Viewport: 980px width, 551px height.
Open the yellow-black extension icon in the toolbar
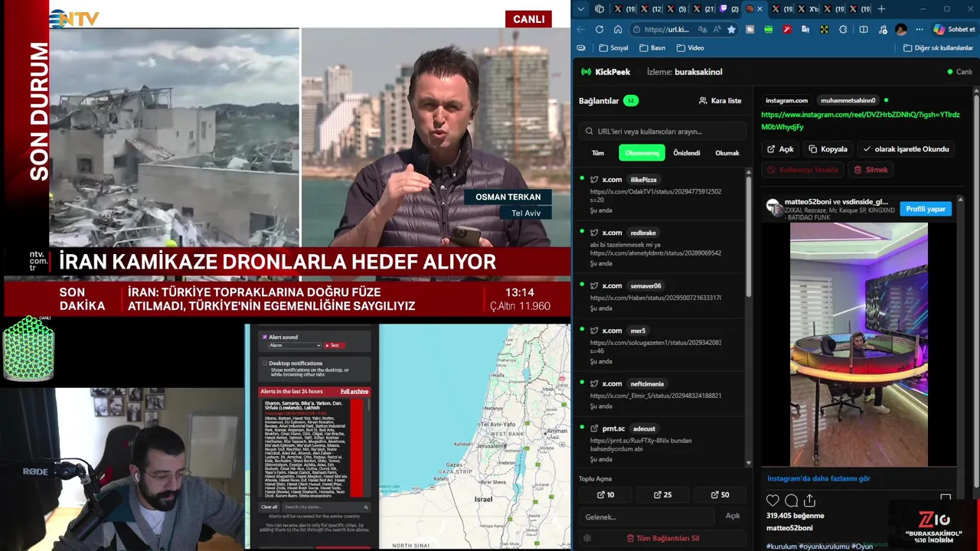point(824,29)
